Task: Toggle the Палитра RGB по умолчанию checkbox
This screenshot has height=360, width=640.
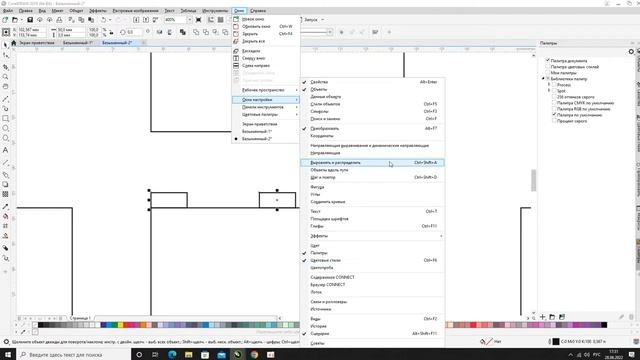Action: [x=554, y=109]
